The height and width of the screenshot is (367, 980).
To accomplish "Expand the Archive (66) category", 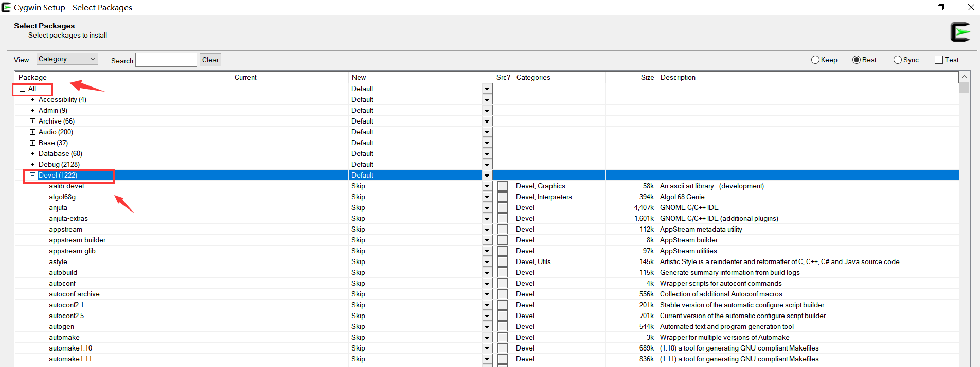I will click(32, 121).
